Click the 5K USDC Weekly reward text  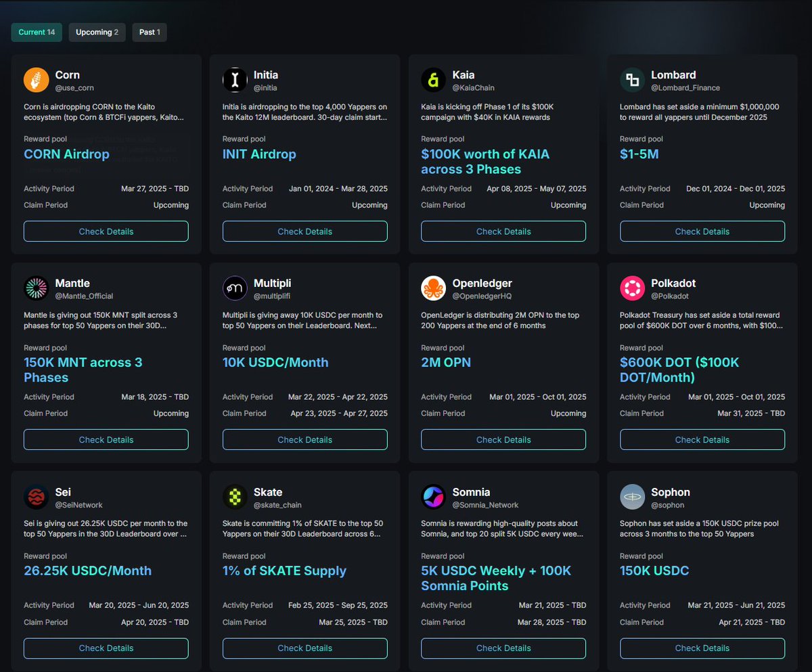pos(496,579)
